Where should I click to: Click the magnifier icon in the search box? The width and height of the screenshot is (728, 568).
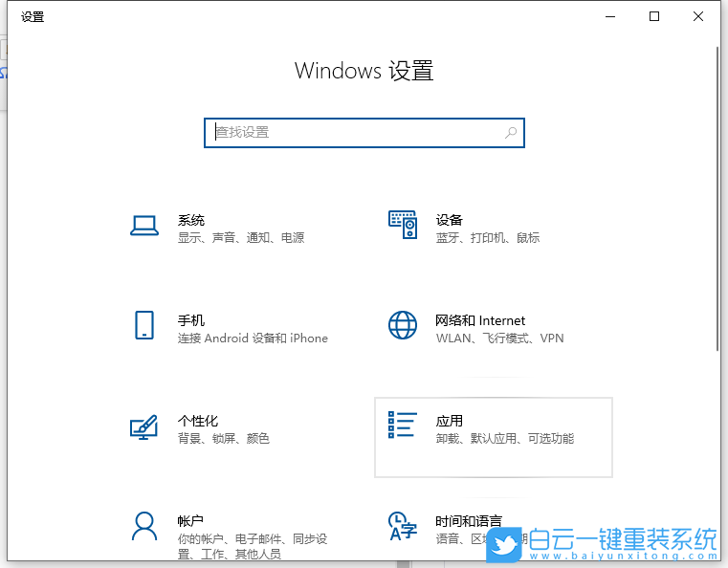point(511,133)
